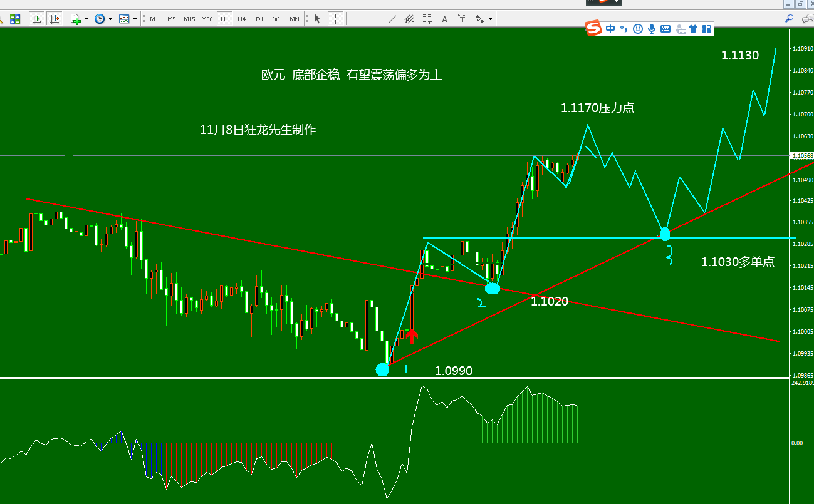This screenshot has height=504, width=814.
Task: Pick the arrow cursor tool
Action: click(318, 19)
